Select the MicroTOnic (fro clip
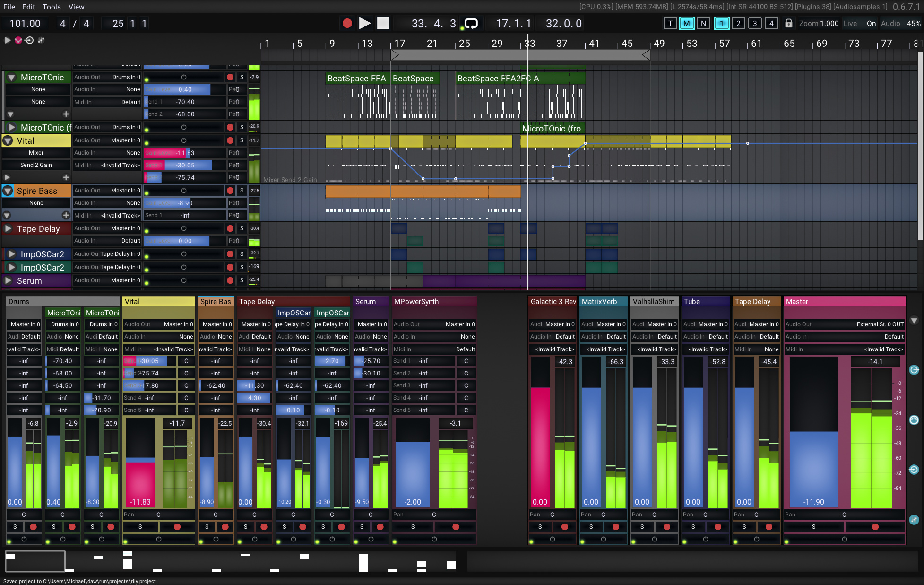Viewport: 924px width, 585px height. [x=553, y=128]
